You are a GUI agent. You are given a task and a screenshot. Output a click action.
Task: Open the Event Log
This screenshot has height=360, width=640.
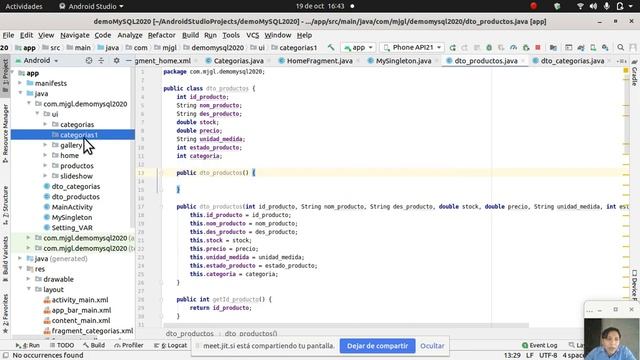[x=539, y=345]
